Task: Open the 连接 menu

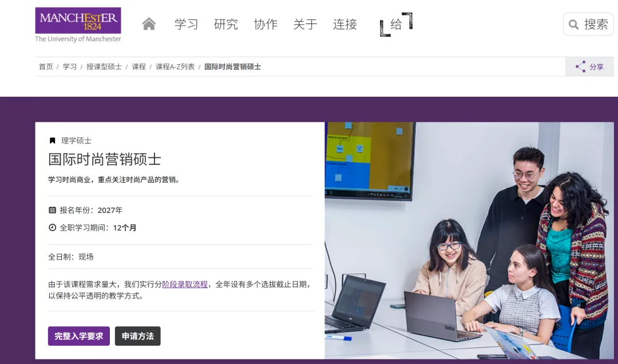Action: (x=345, y=24)
